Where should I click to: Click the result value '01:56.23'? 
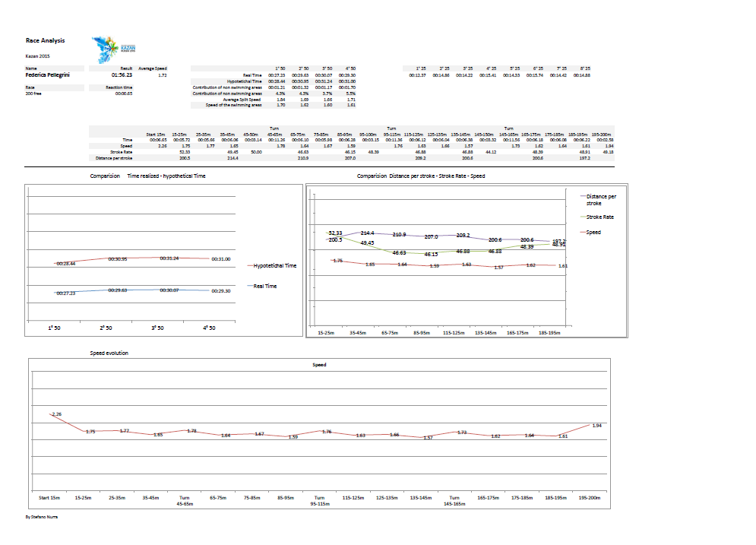coord(122,75)
